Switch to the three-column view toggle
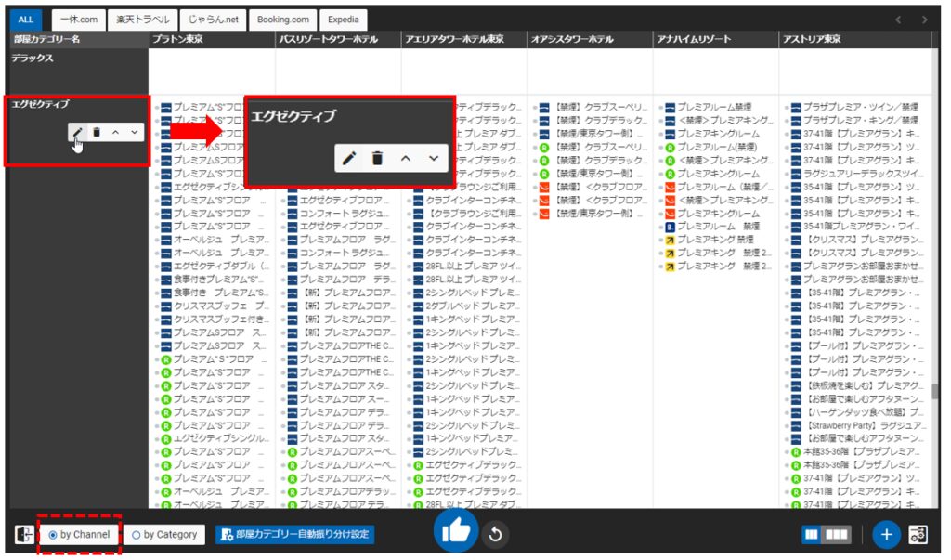 837,535
